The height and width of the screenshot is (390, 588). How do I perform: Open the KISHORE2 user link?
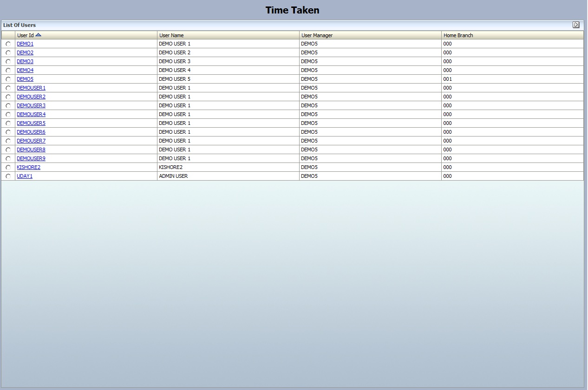coord(28,167)
